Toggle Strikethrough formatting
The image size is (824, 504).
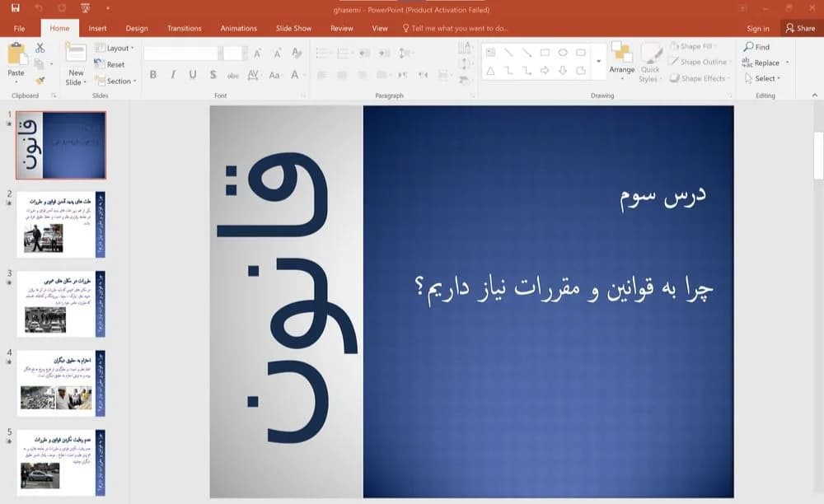point(233,75)
